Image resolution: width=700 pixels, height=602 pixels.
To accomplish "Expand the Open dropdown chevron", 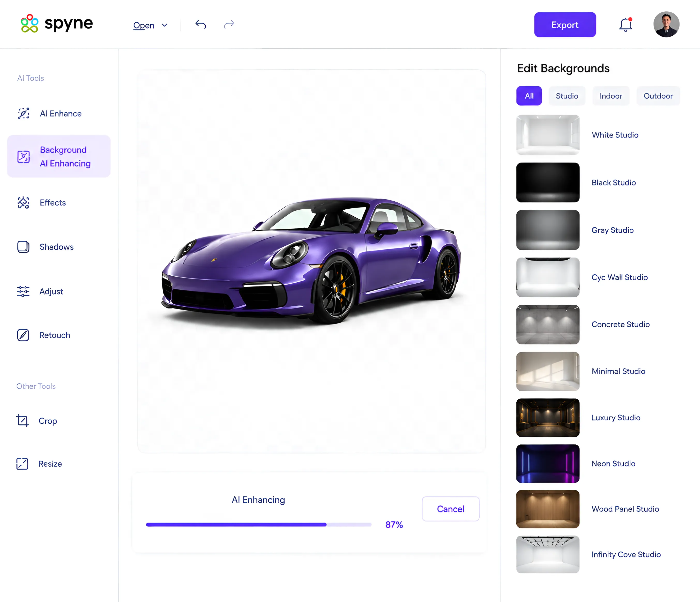I will pos(165,25).
